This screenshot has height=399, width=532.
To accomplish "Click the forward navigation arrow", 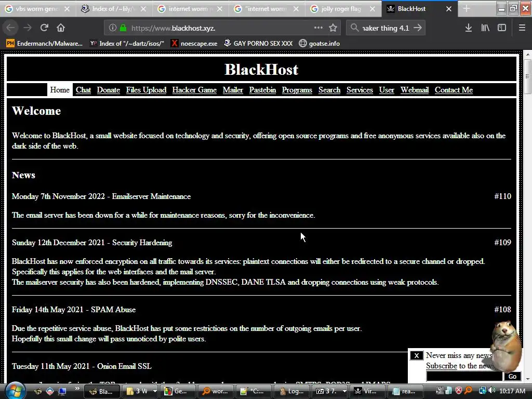I will coord(28,28).
